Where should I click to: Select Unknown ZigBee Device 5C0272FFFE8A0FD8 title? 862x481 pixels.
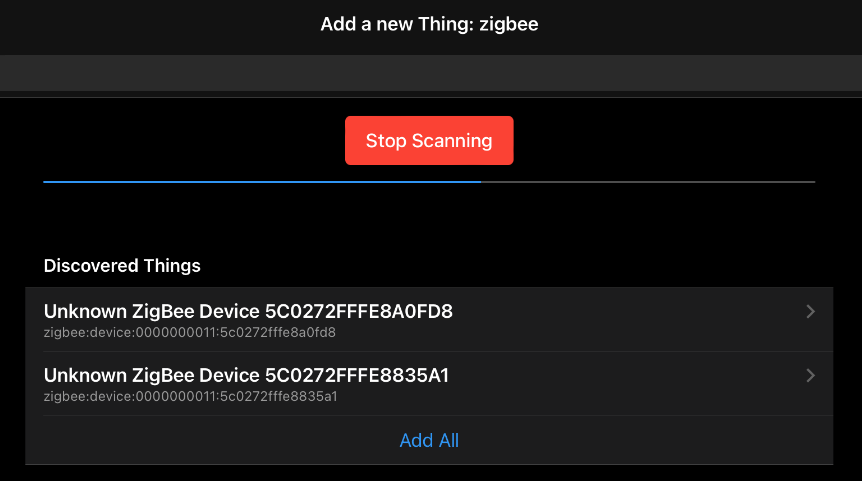[x=248, y=312]
